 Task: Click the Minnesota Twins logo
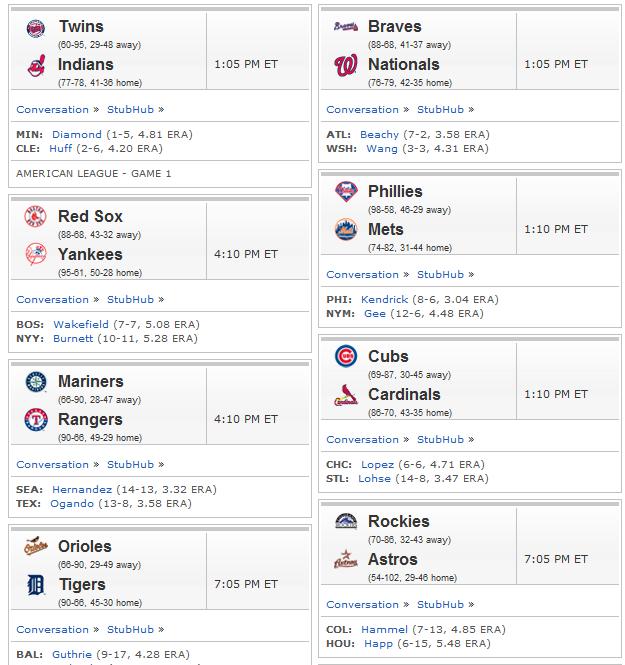click(x=36, y=29)
